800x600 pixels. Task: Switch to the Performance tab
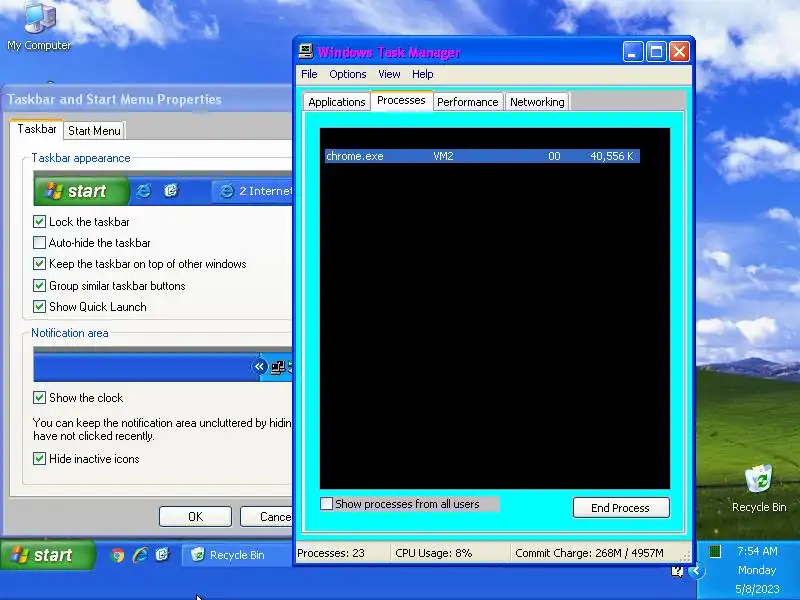(467, 102)
